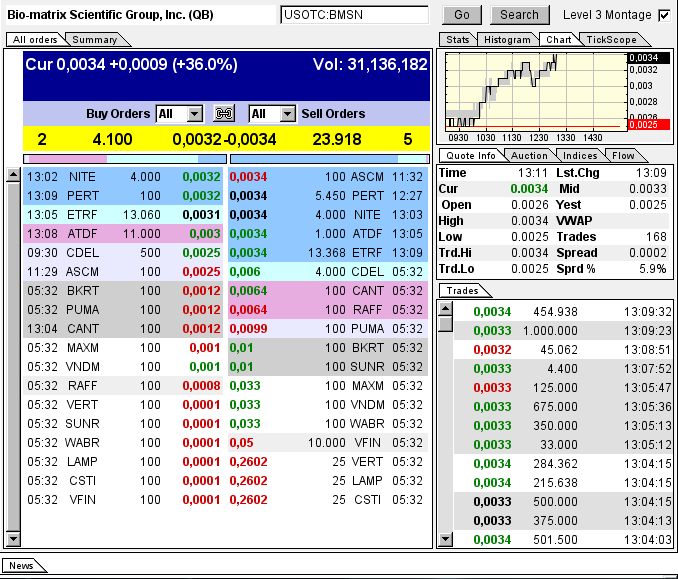Click trade 1.000.000 at 13:09:23
This screenshot has height=579, width=678.
tap(564, 331)
